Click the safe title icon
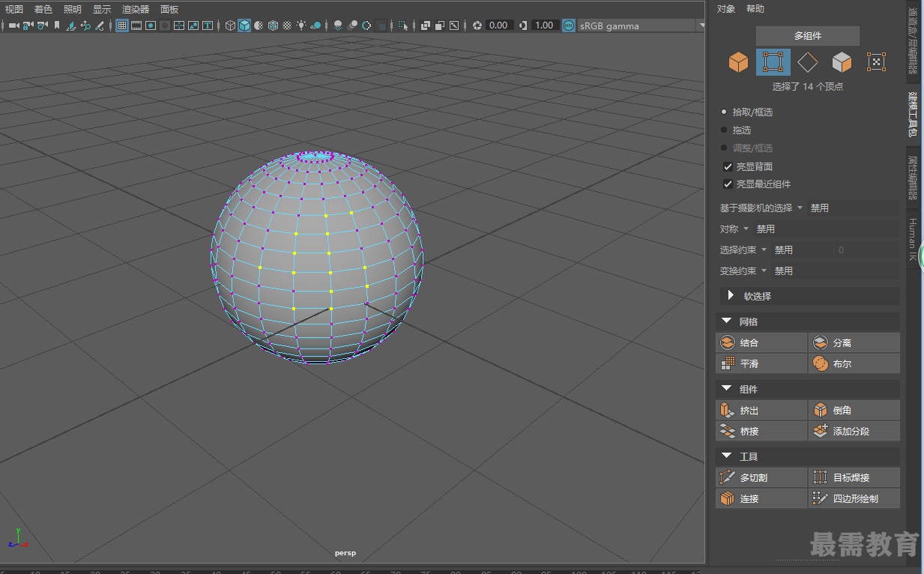Viewport: 924px width, 574px height. pos(207,25)
